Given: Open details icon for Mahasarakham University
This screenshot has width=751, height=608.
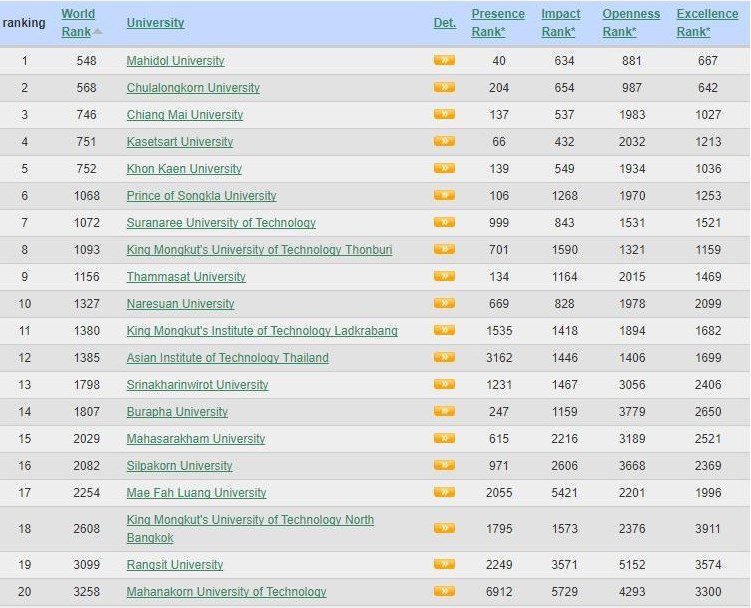Looking at the screenshot, I should tap(444, 438).
